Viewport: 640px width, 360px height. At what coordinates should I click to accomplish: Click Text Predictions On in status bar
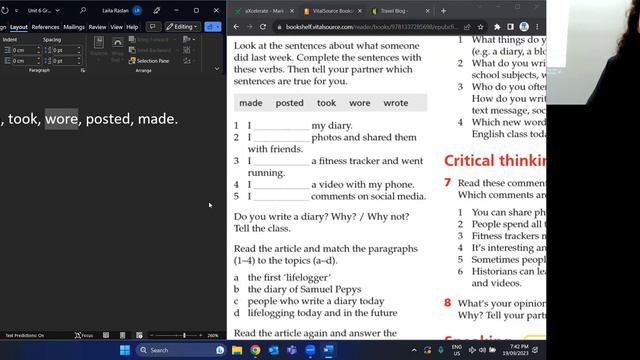click(x=24, y=336)
